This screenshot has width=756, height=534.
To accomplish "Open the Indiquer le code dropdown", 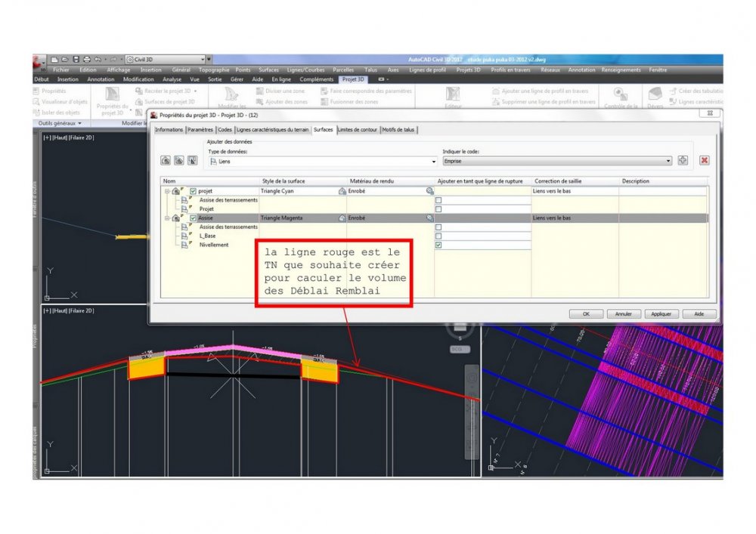I will (x=557, y=161).
